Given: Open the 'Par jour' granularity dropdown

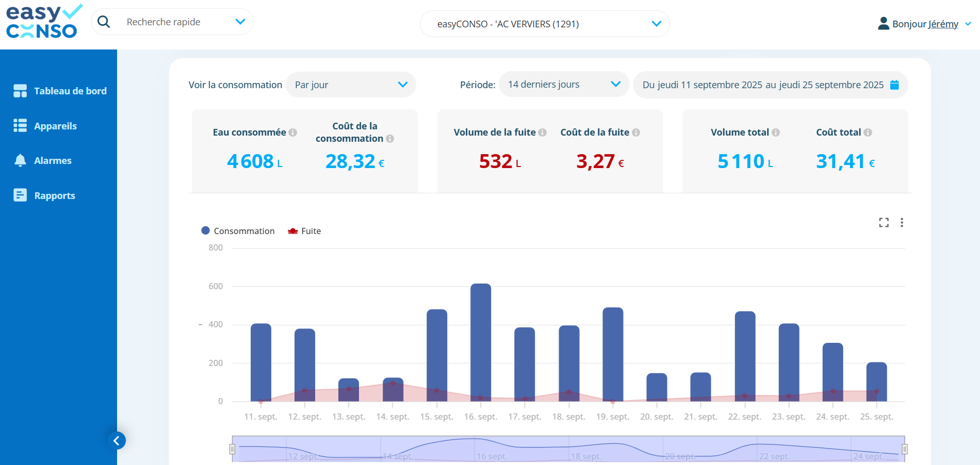Looking at the screenshot, I should (351, 85).
